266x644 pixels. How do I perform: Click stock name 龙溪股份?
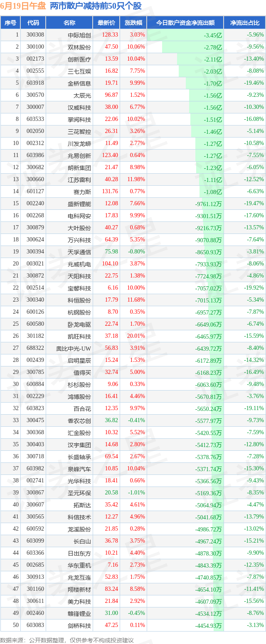pos(79,529)
